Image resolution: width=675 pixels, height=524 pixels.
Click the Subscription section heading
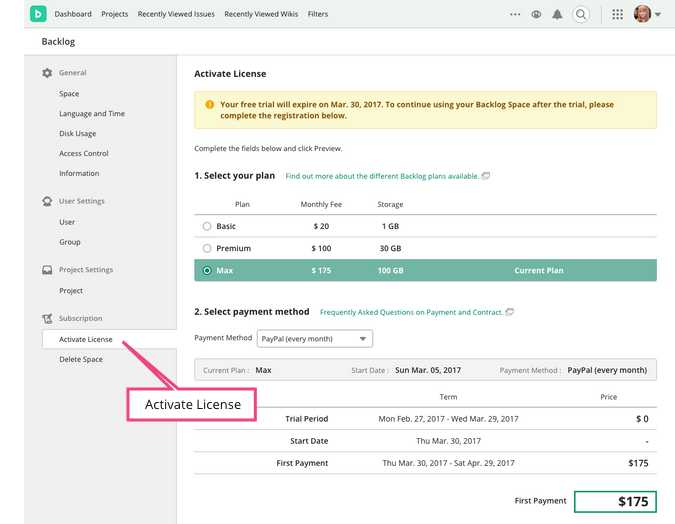click(81, 318)
